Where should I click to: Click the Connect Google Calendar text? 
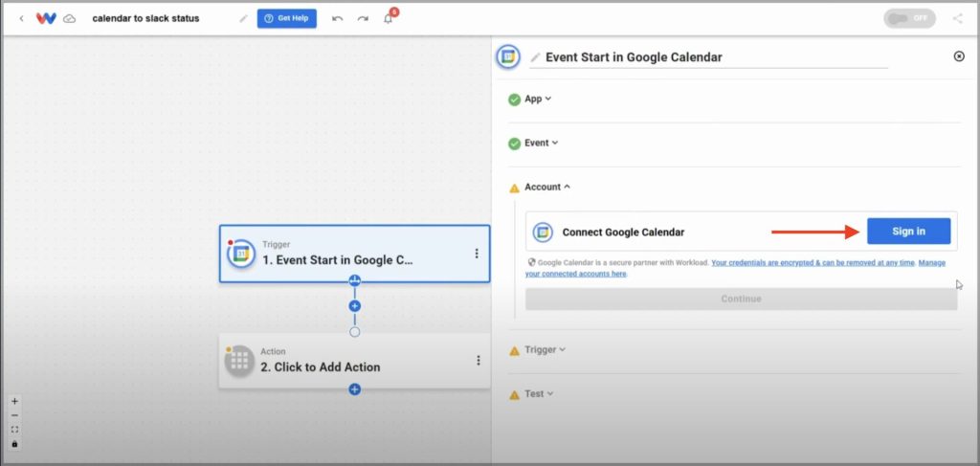click(623, 233)
